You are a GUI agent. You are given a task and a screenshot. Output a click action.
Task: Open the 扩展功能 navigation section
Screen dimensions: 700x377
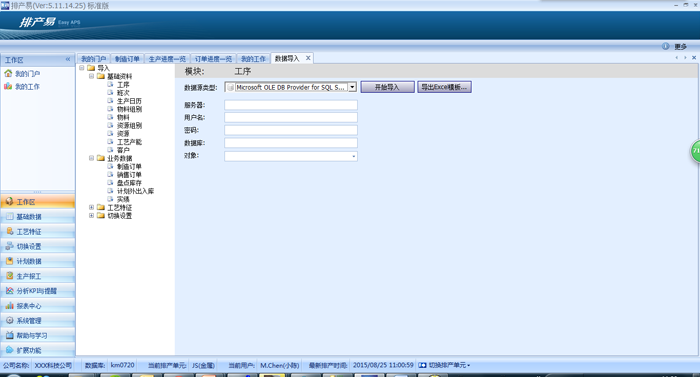(38, 350)
